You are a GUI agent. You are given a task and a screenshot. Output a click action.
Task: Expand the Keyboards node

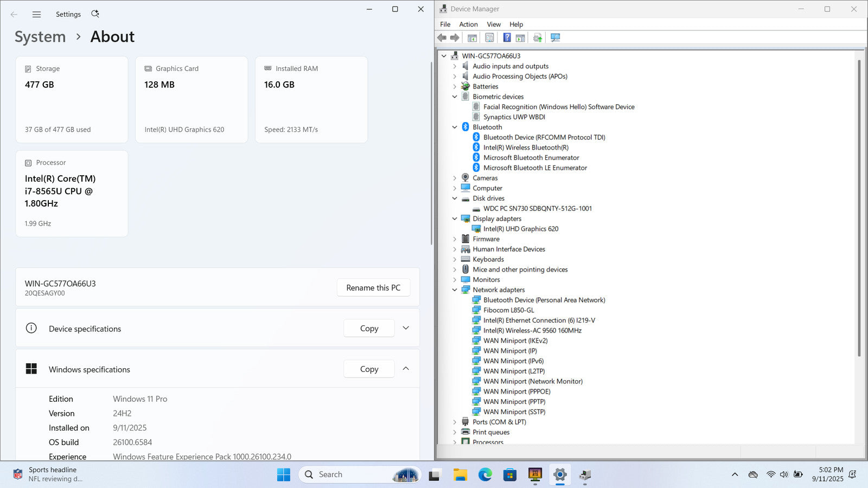[x=455, y=259]
